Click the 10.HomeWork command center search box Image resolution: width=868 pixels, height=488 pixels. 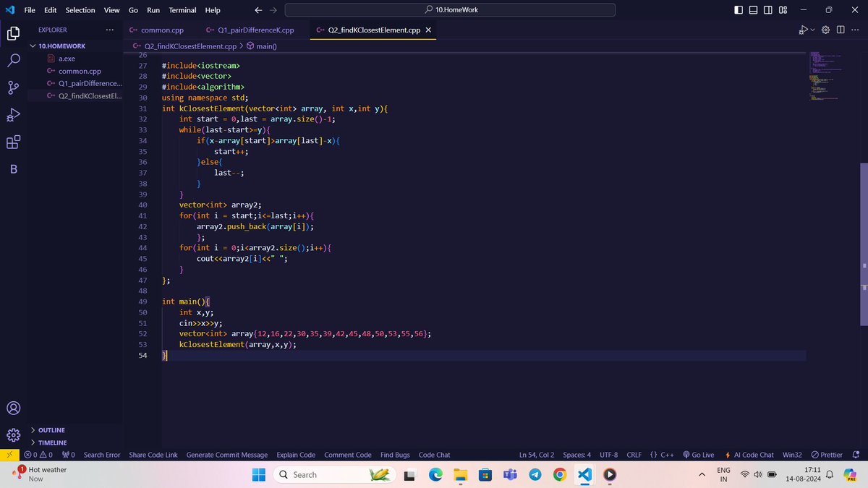[450, 10]
